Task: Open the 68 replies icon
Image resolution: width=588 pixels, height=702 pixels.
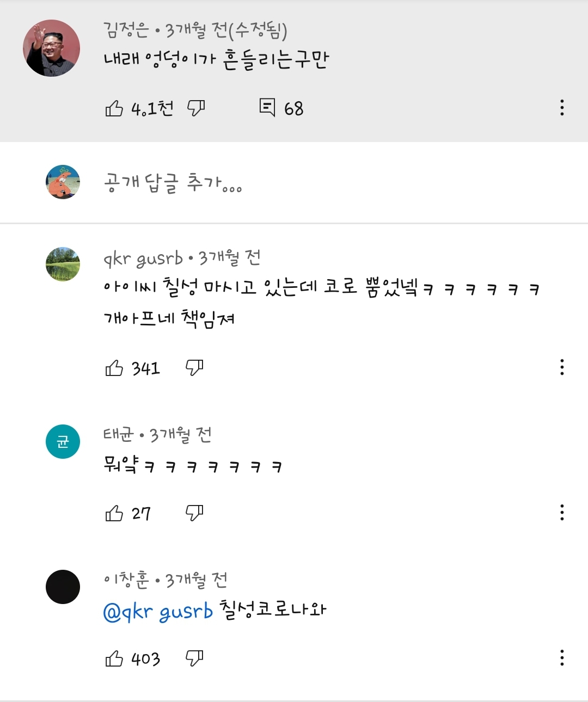Action: tap(267, 107)
